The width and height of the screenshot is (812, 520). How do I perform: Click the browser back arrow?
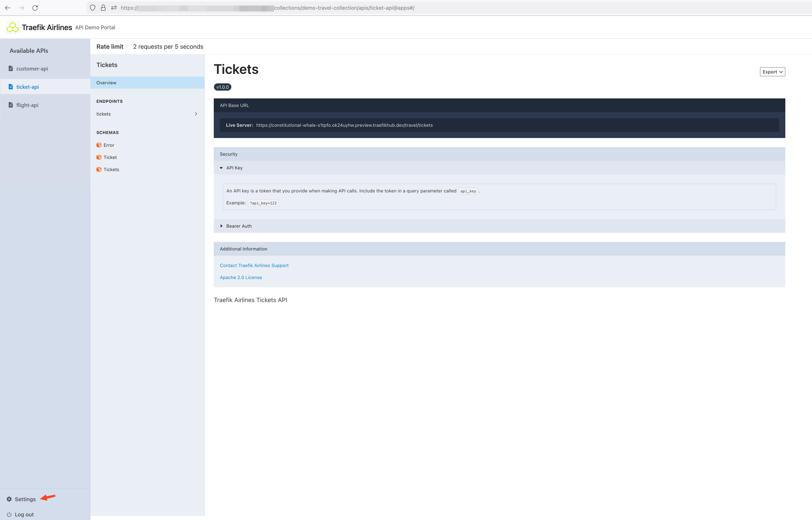8,8
